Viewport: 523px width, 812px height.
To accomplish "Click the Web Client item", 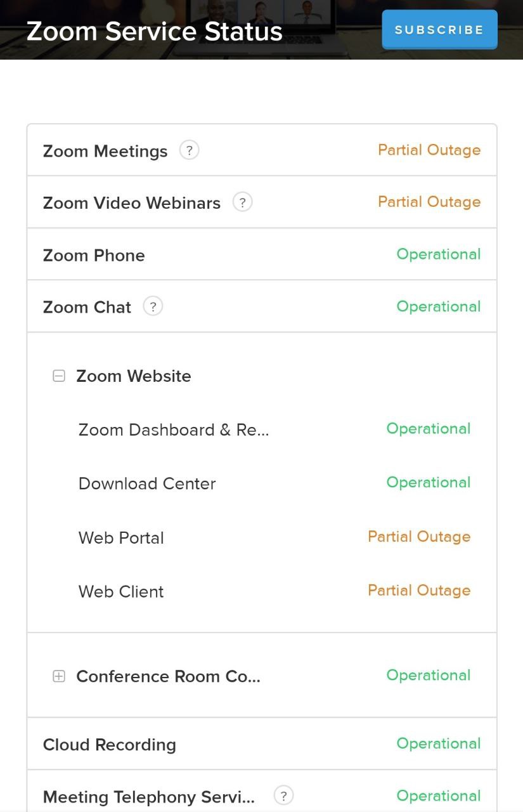I will point(121,592).
